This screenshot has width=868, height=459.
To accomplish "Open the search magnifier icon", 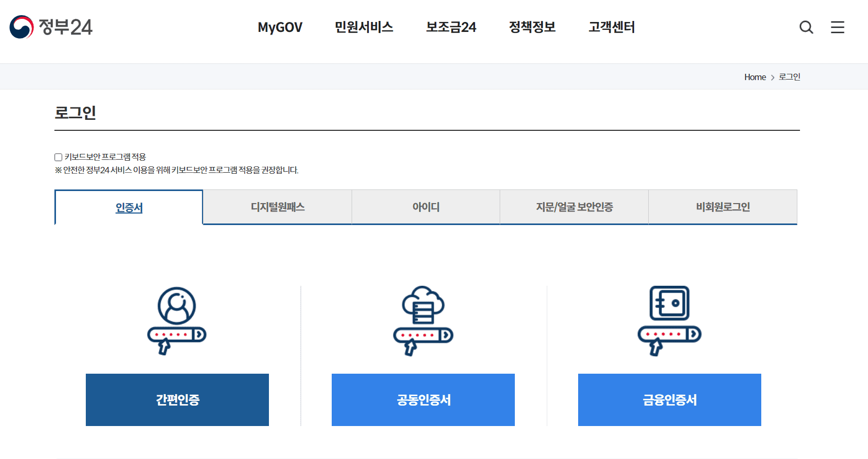I will pos(806,27).
